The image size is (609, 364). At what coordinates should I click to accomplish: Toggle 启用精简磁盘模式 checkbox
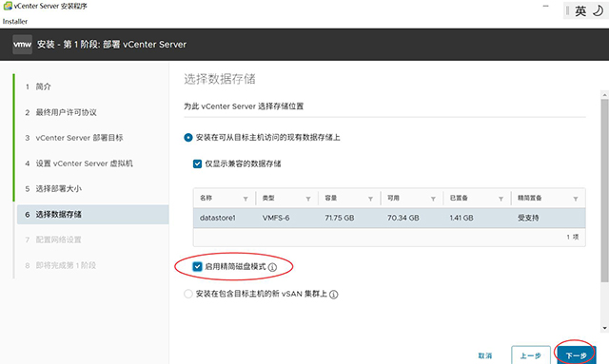(x=197, y=267)
